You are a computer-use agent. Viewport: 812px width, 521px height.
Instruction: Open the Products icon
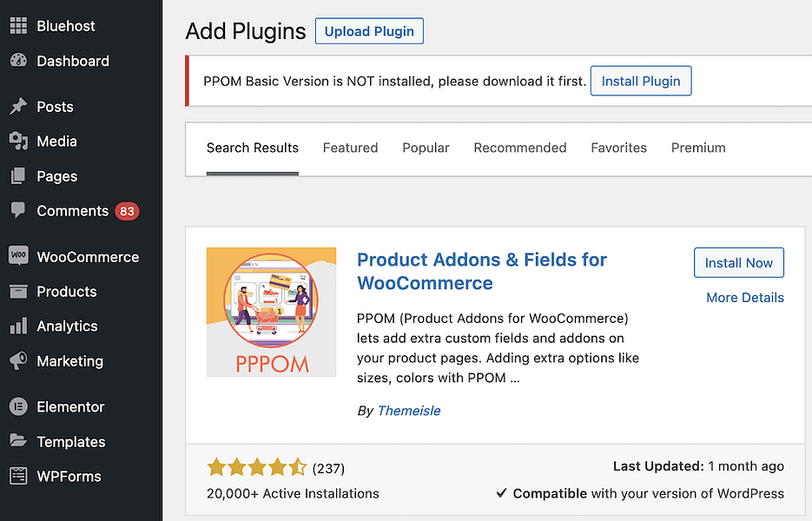[19, 291]
